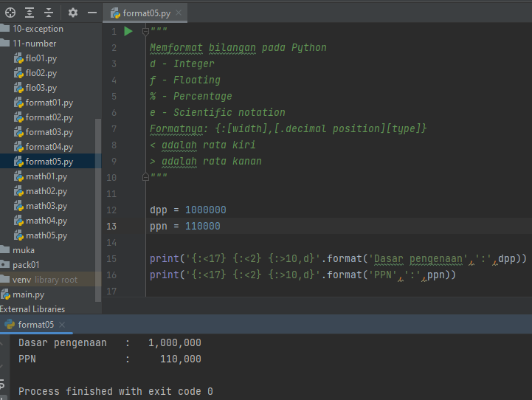
Task: Open math05.py in project tree
Action: point(46,235)
